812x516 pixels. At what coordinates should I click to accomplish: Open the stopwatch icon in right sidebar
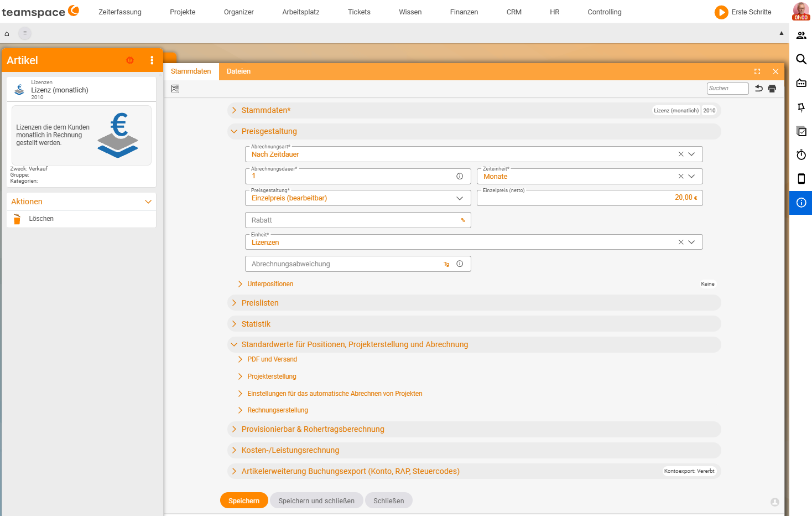801,155
